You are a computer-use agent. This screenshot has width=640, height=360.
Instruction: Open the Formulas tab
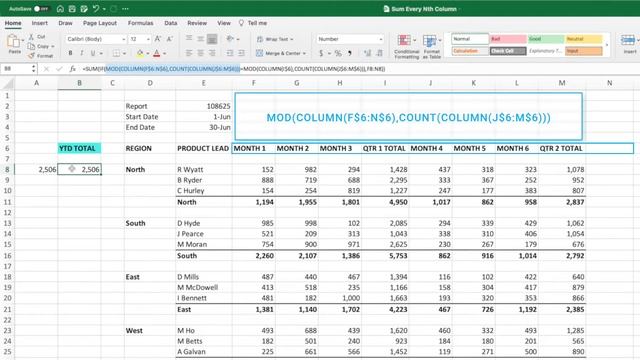140,23
